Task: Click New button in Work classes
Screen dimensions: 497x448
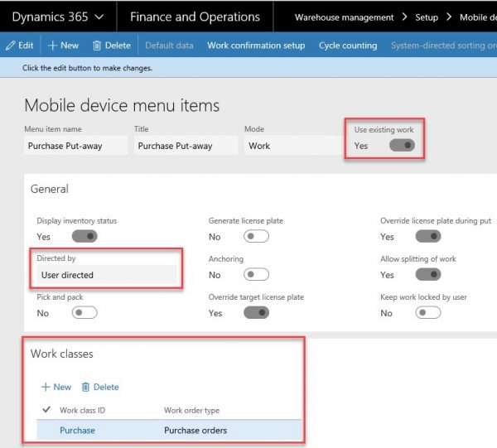Action: (56, 387)
